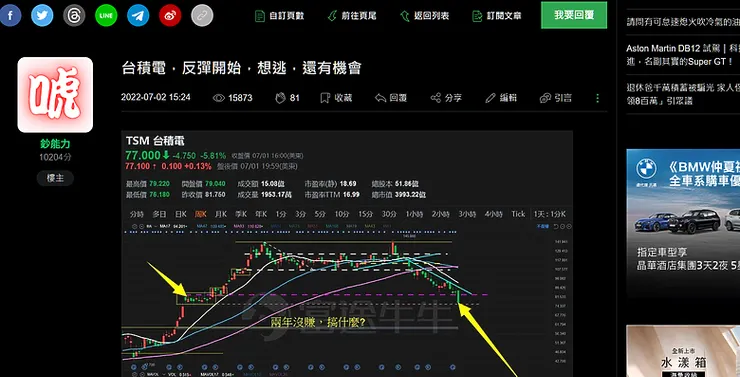Click the eye view count icon
The height and width of the screenshot is (377, 740).
pos(219,98)
